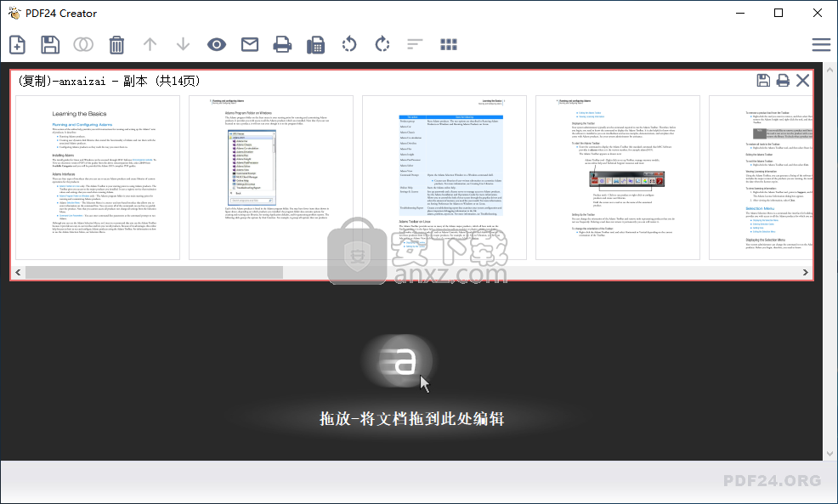The width and height of the screenshot is (838, 504).
Task: Open the hamburger menu
Action: tap(821, 44)
